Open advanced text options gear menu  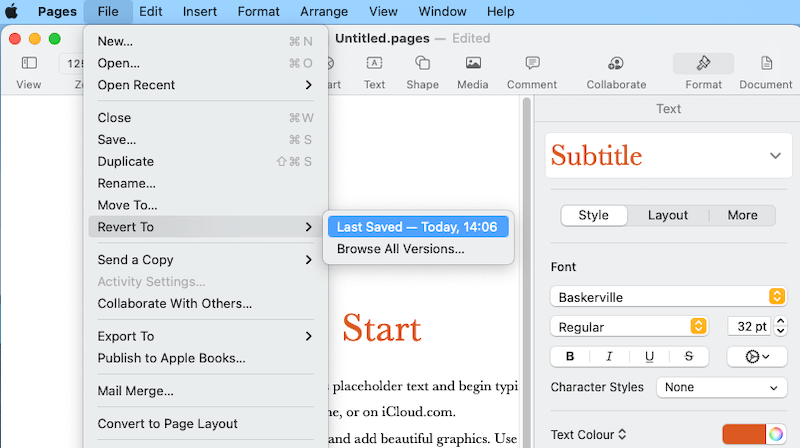click(x=757, y=356)
